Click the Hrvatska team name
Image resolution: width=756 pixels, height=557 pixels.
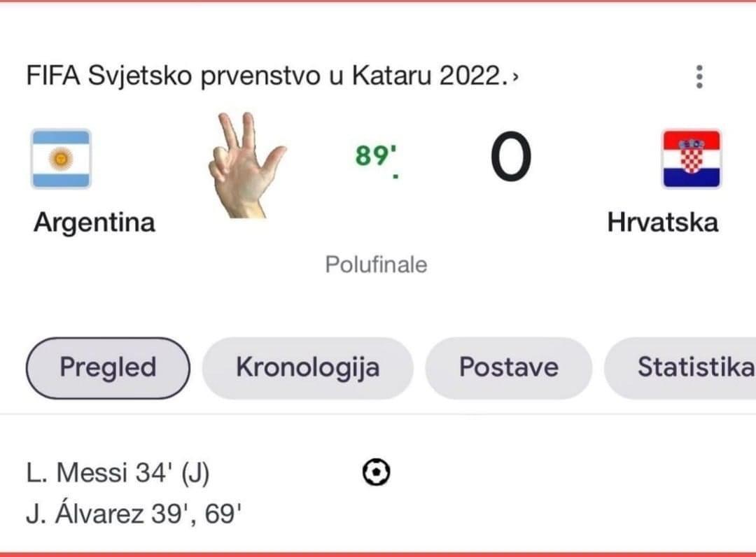point(662,223)
